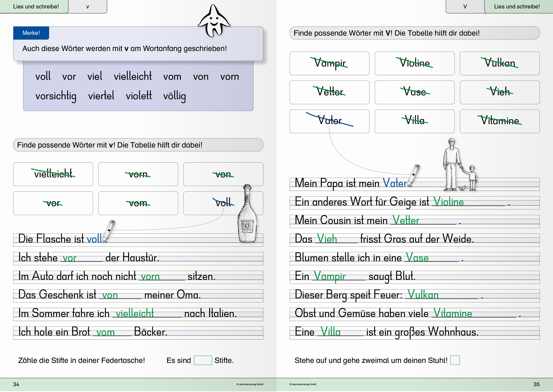Image resolution: width=553 pixels, height=392 pixels.
Task: Click the uppercase 'V' tab on right page
Action: (465, 6)
